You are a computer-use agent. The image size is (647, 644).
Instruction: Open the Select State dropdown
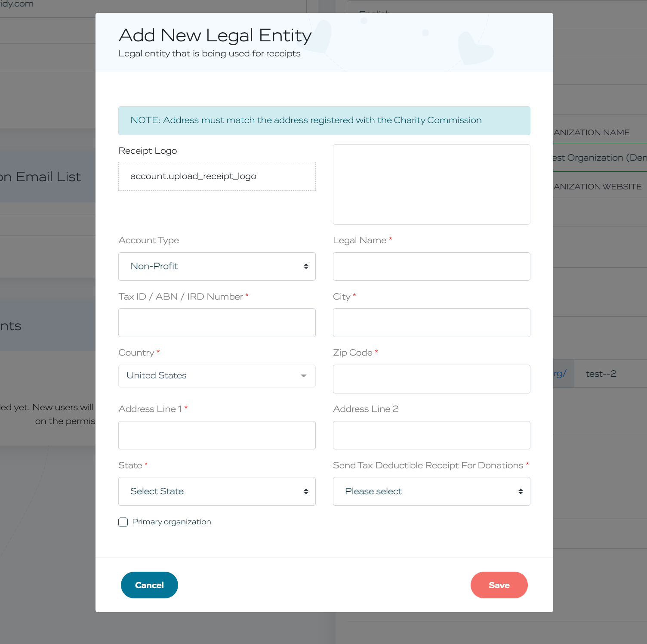pyautogui.click(x=217, y=492)
